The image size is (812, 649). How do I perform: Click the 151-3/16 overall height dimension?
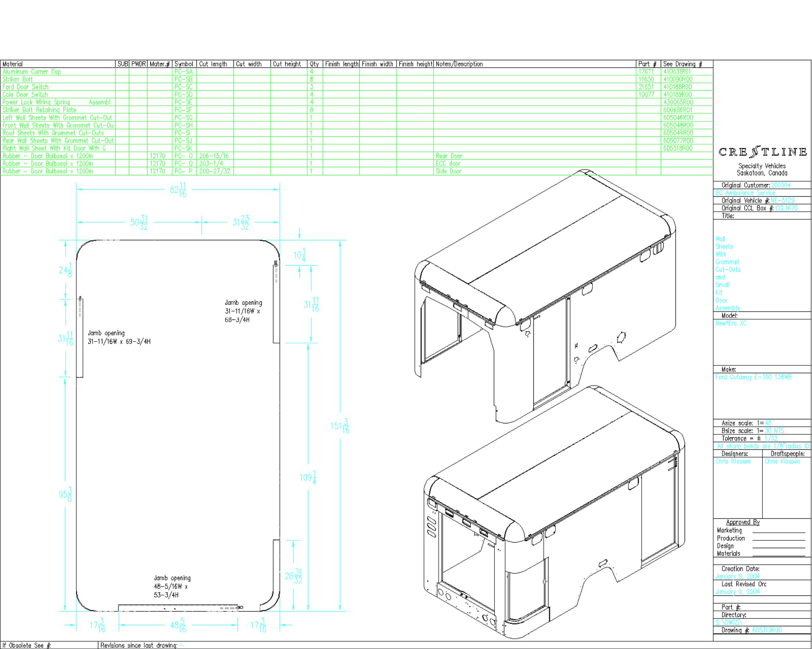[x=340, y=426]
